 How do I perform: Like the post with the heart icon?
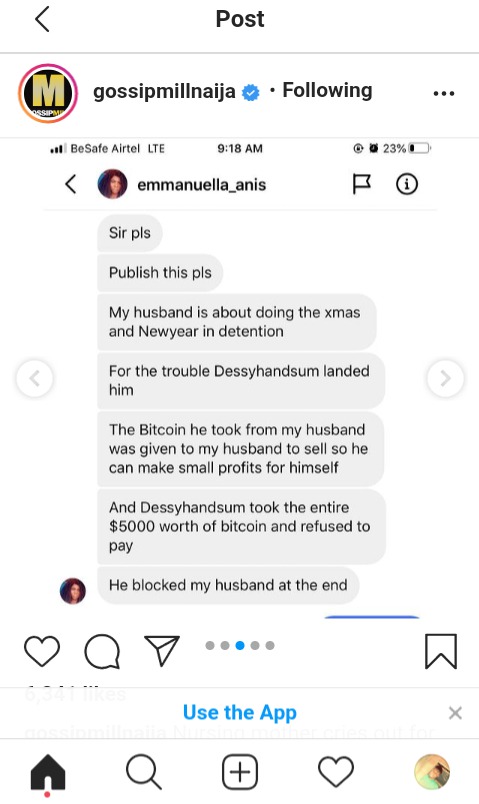tap(42, 651)
